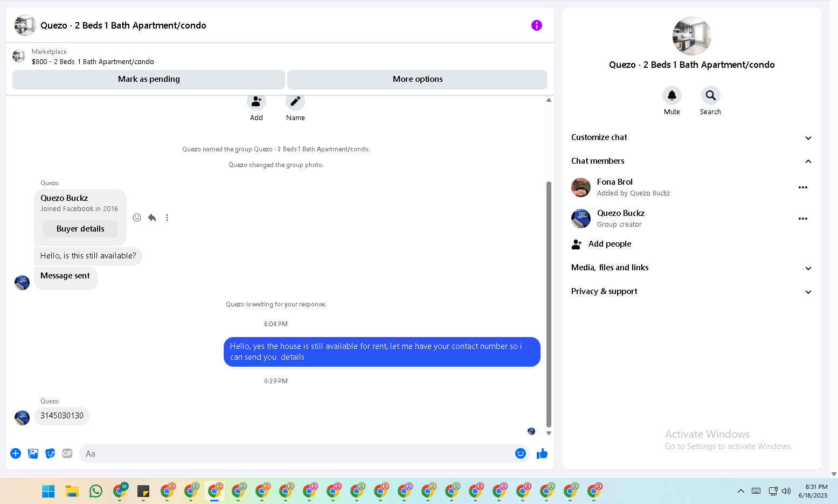Click "Quezo is waiting for your response." notice
The image size is (838, 504).
click(276, 304)
